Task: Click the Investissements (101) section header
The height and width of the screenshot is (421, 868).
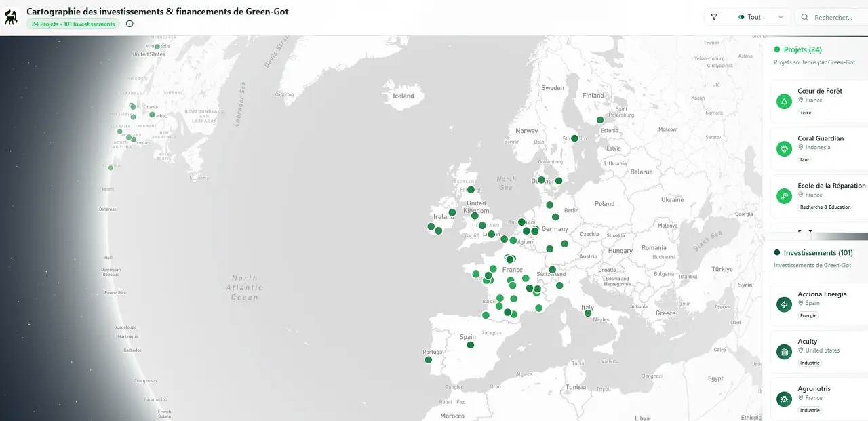Action: 813,253
